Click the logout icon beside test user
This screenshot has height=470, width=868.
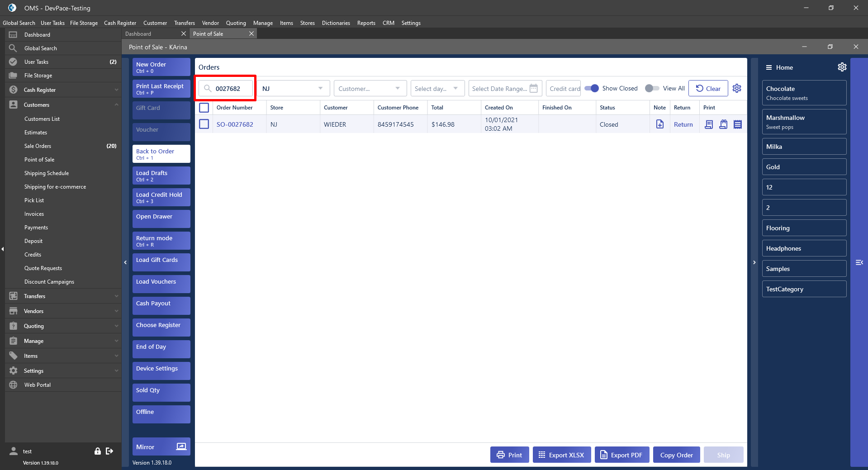coord(109,451)
